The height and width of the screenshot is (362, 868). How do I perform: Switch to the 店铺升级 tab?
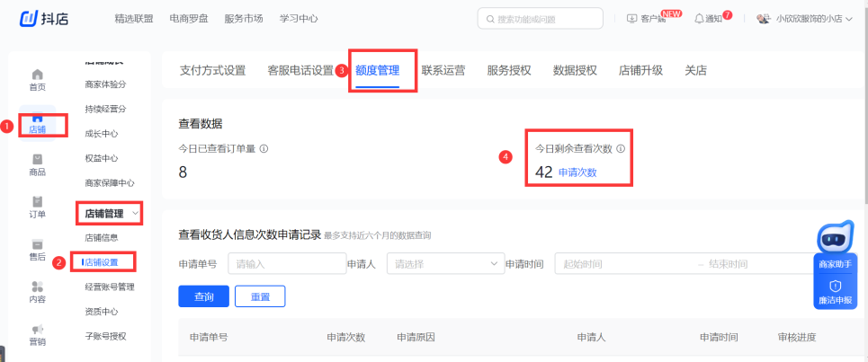640,70
